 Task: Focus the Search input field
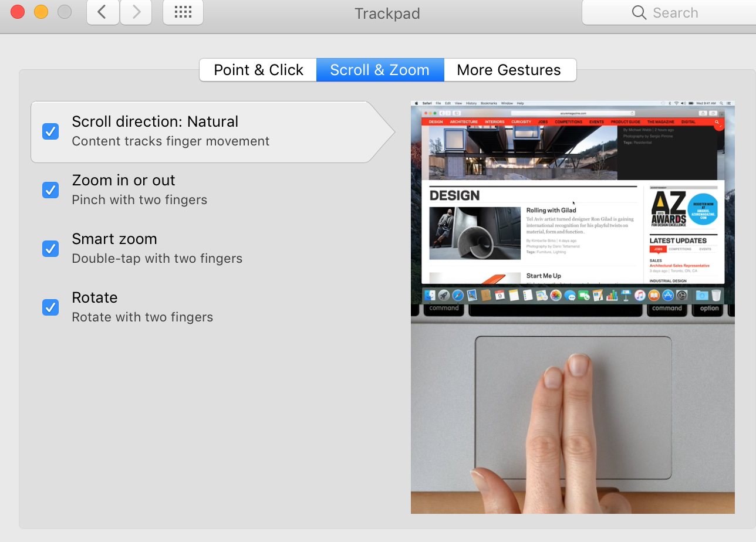[x=669, y=12]
